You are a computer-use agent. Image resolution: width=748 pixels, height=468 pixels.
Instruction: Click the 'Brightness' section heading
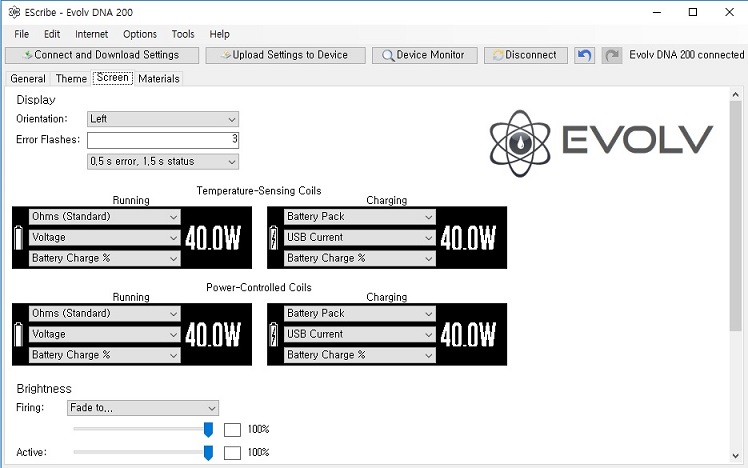pyautogui.click(x=44, y=389)
